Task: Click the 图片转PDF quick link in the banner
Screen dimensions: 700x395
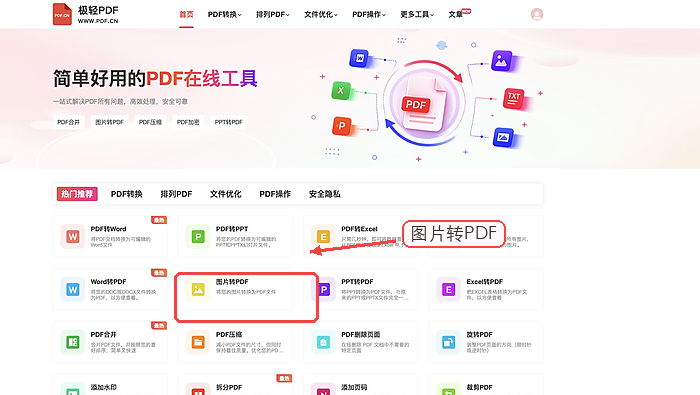Action: [x=109, y=122]
